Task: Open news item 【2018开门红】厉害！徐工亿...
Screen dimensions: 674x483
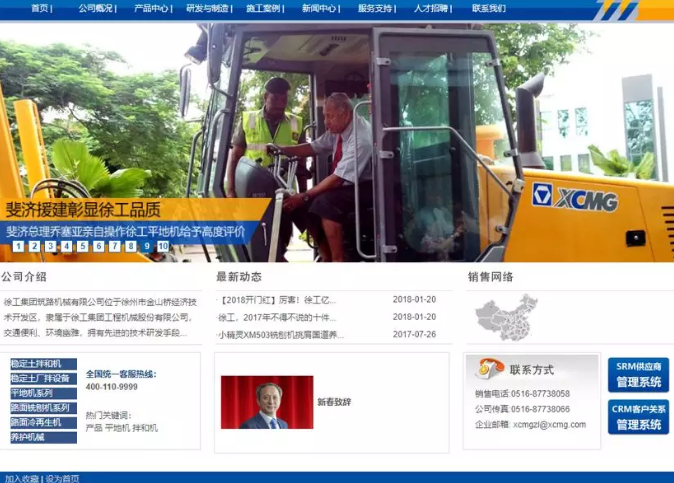Action: pos(277,300)
